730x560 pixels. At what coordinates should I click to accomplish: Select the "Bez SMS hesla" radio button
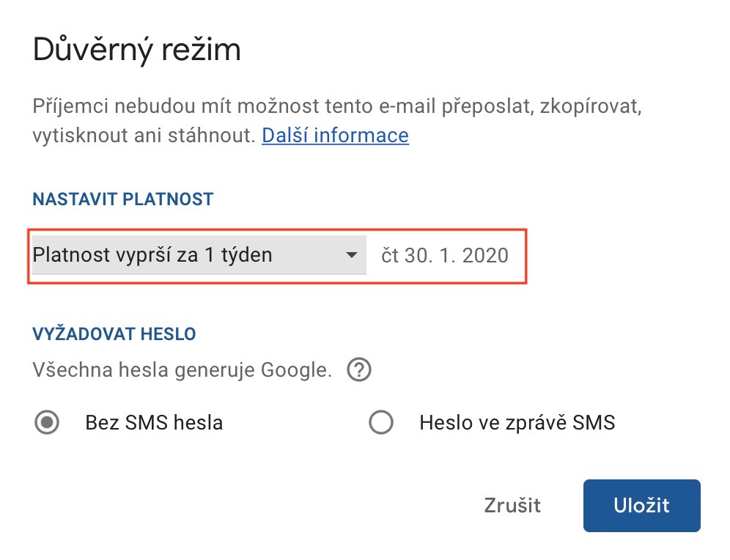(x=48, y=423)
